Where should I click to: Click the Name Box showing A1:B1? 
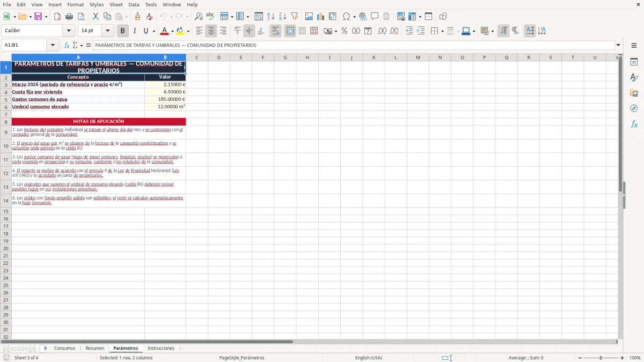click(x=25, y=45)
